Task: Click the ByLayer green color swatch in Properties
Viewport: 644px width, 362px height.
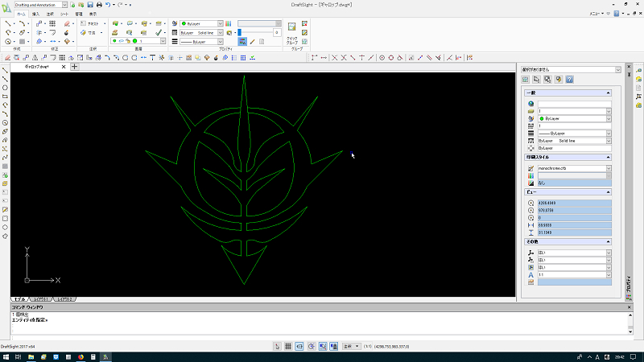Action: [x=541, y=118]
